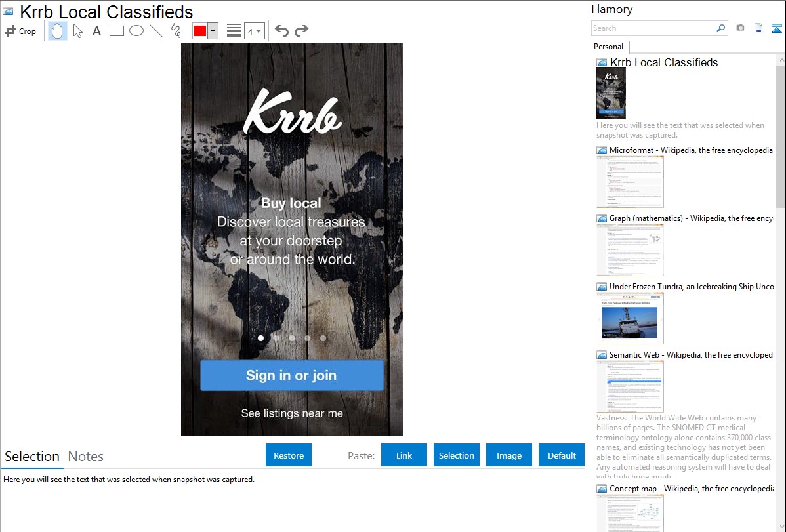Pick the rectangle drawing tool
This screenshot has width=786, height=532.
(x=116, y=31)
